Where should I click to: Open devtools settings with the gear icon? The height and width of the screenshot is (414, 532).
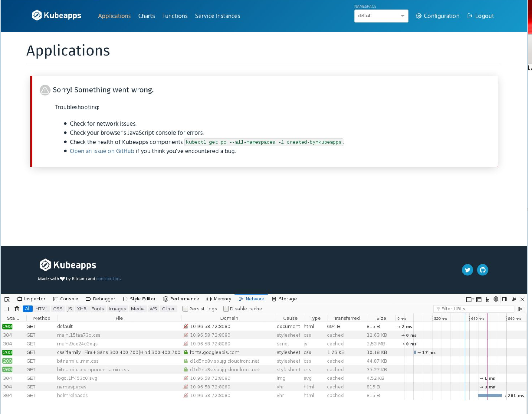coord(496,299)
